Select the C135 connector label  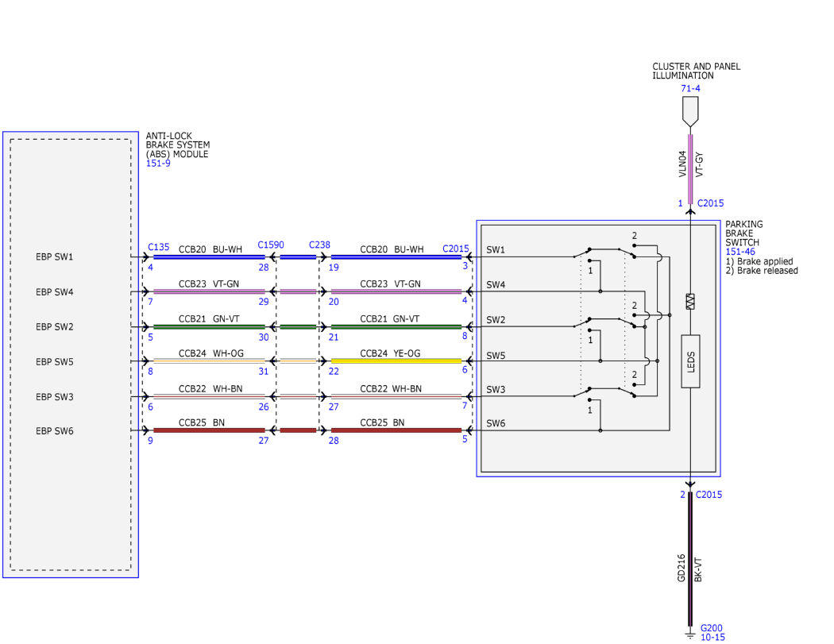[159, 247]
